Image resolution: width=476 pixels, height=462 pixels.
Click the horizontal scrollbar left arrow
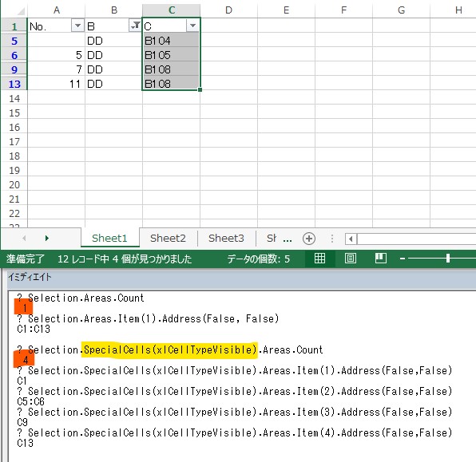pos(351,239)
